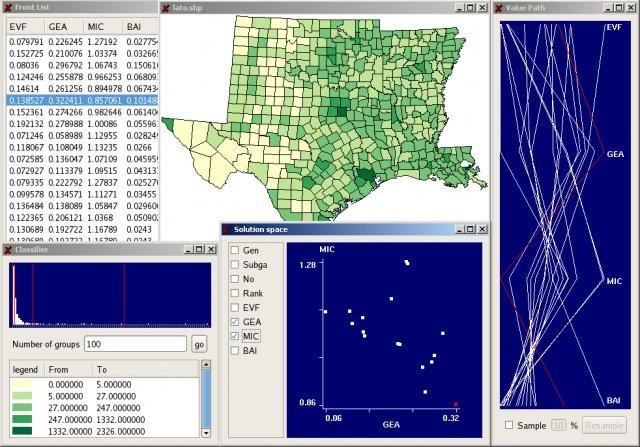This screenshot has width=640, height=447.
Task: Select the row with EVF 0.192132
Action: tap(82, 124)
